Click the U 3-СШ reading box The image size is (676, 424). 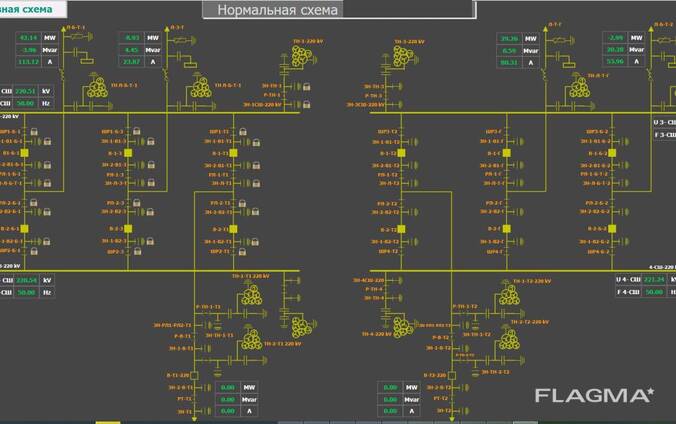click(x=665, y=122)
